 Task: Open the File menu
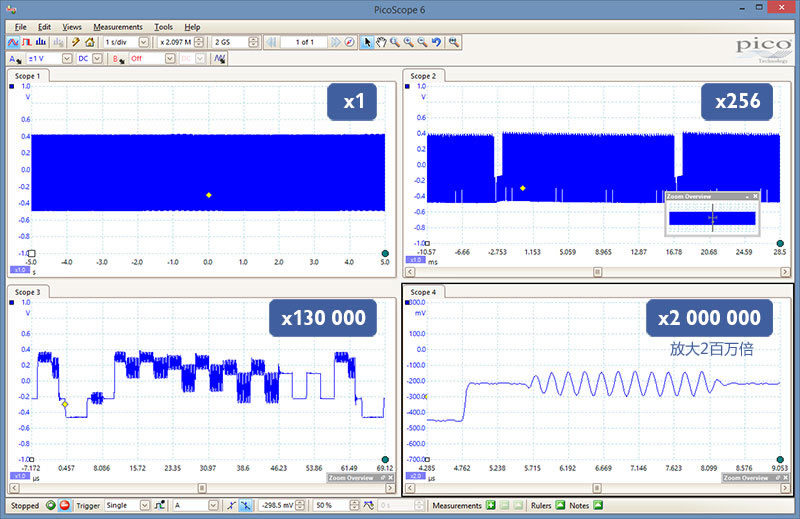pyautogui.click(x=21, y=27)
